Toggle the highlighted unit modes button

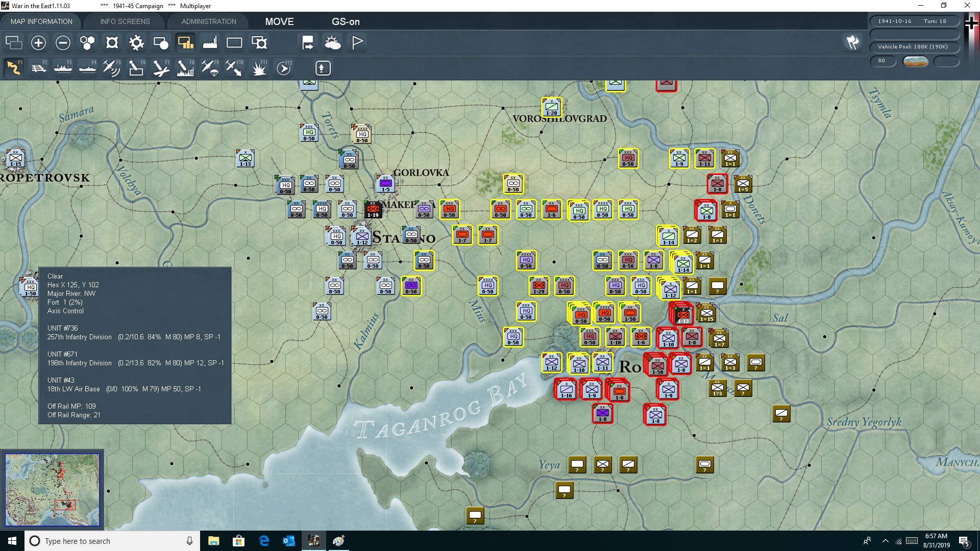pos(185,43)
